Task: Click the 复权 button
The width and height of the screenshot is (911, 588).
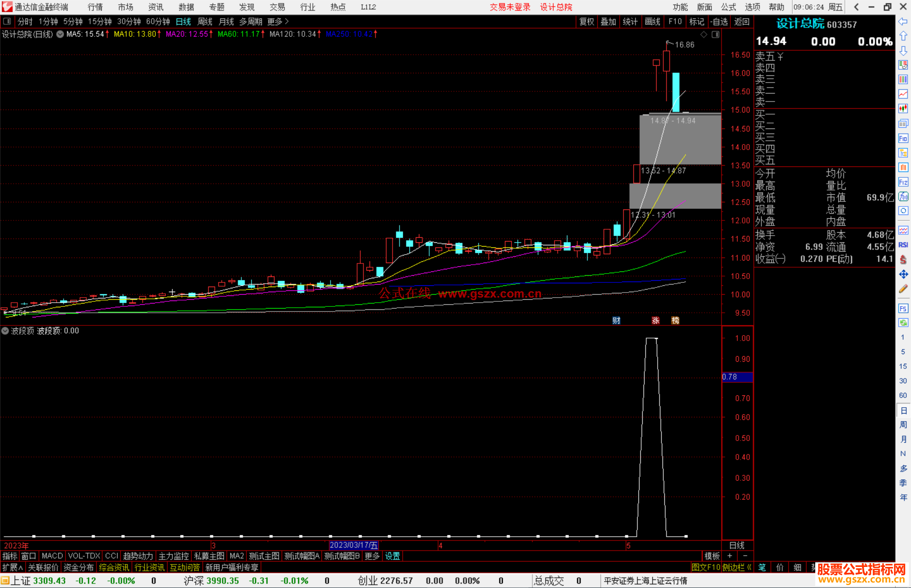Action: pyautogui.click(x=587, y=21)
